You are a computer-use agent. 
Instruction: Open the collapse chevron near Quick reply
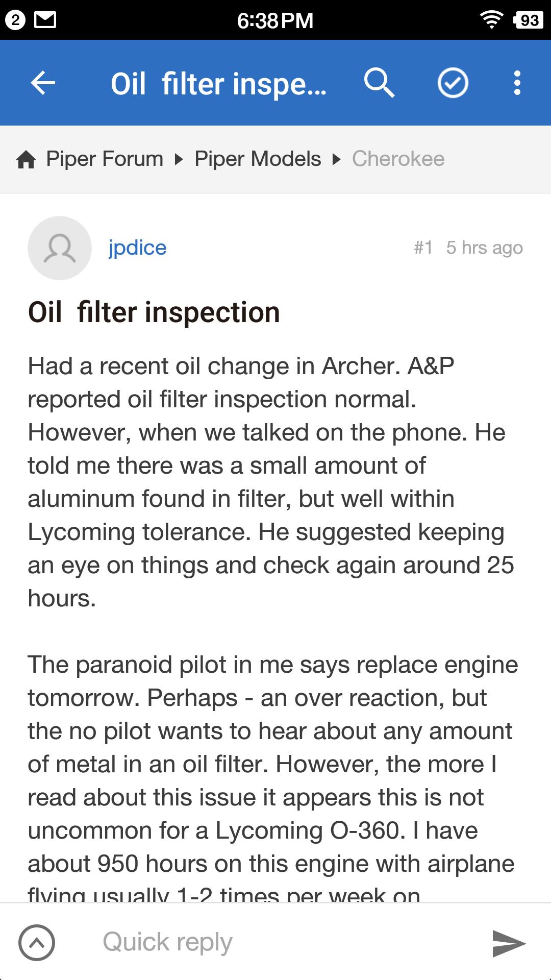point(37,942)
